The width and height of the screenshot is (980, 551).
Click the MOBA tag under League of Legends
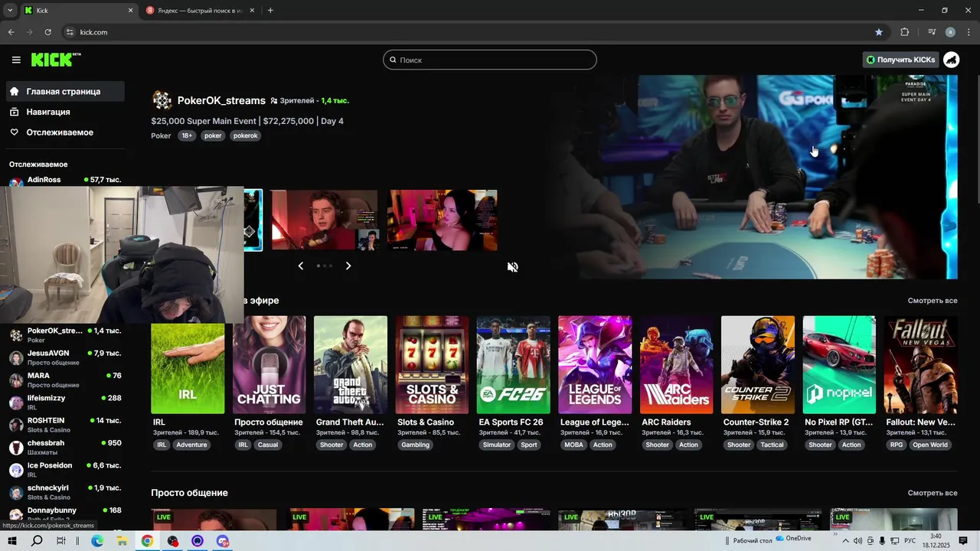point(573,445)
